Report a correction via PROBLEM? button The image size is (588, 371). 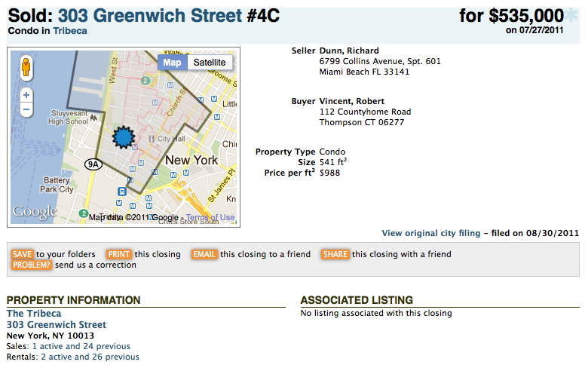31,265
